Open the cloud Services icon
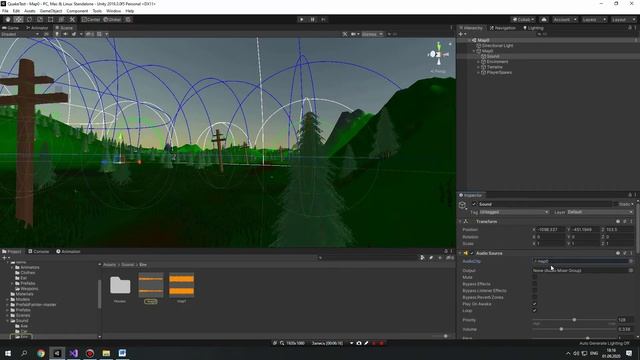 [x=544, y=20]
